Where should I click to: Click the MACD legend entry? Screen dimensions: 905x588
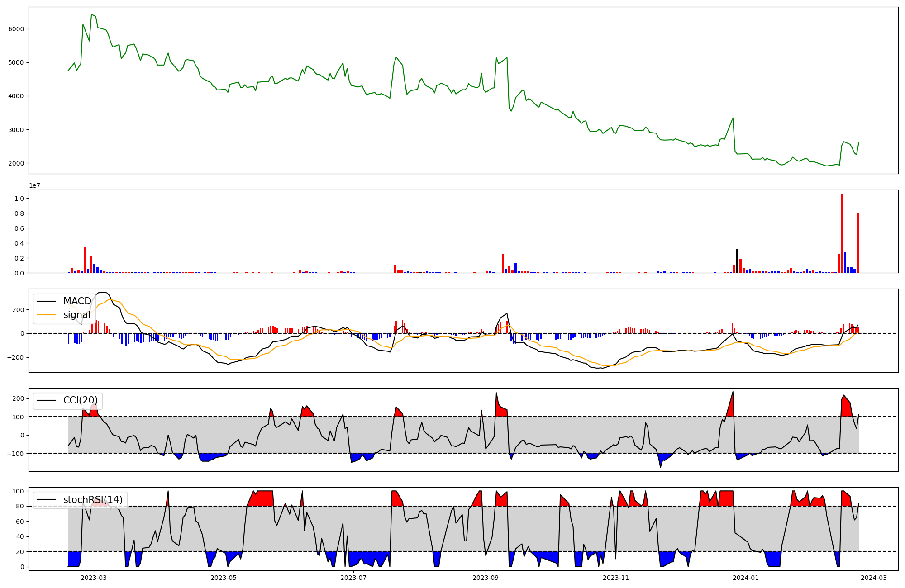pos(77,301)
